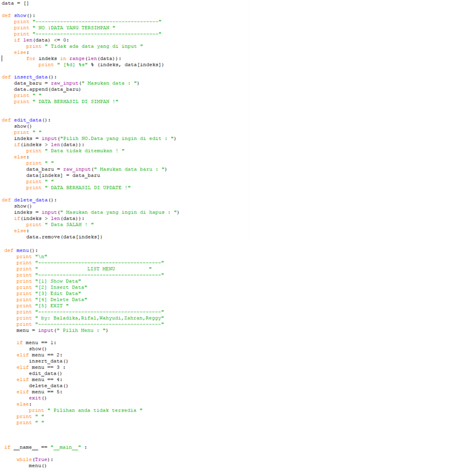Click the 'if menu == 1:' line
The height and width of the screenshot is (476, 451).
click(36, 343)
